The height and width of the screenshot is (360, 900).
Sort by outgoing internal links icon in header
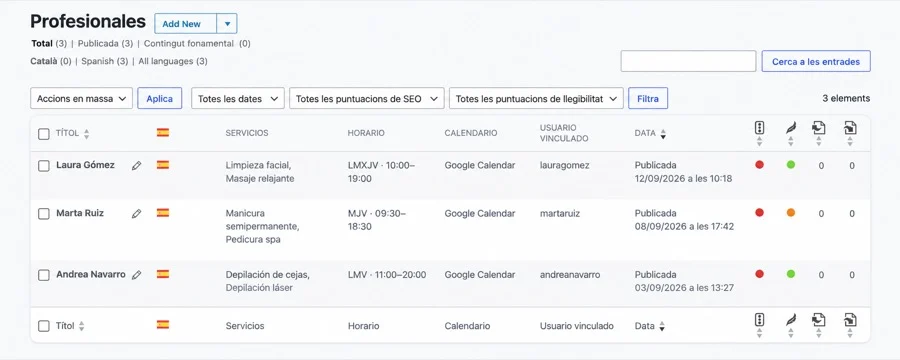819,128
